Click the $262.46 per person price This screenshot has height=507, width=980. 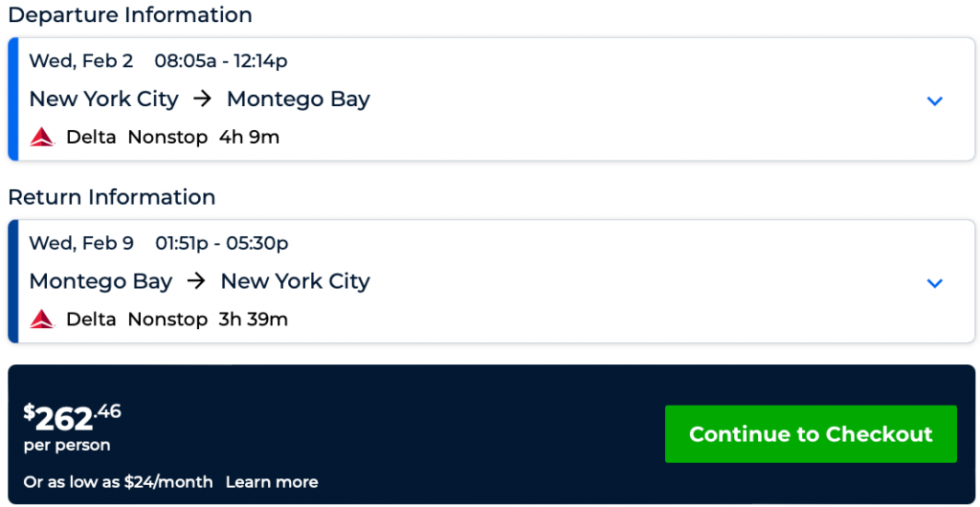(x=73, y=417)
